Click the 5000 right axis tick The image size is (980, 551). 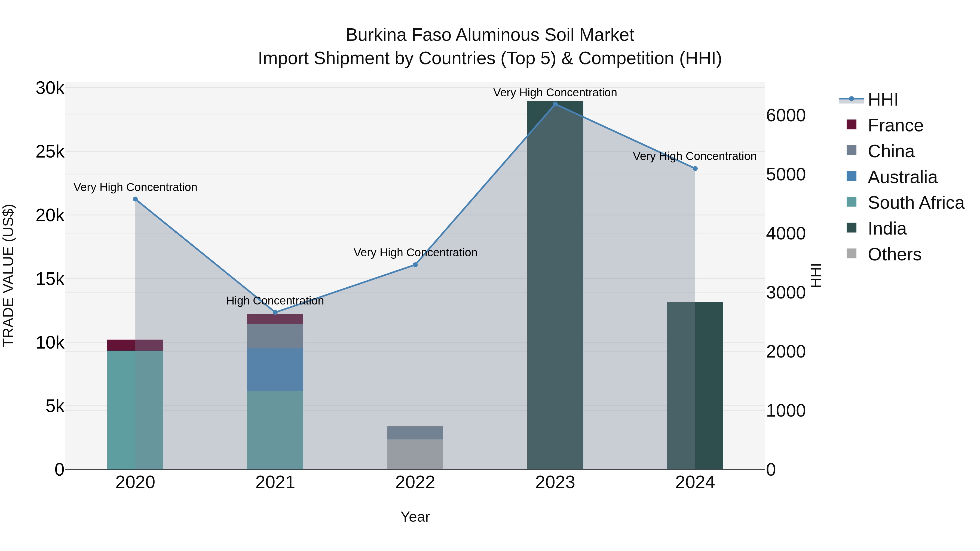(x=786, y=174)
